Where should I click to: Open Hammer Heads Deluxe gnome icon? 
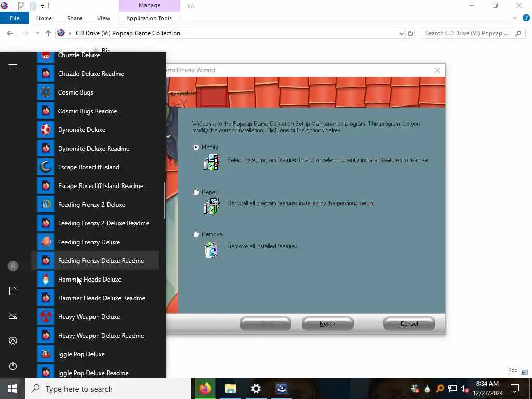point(46,279)
